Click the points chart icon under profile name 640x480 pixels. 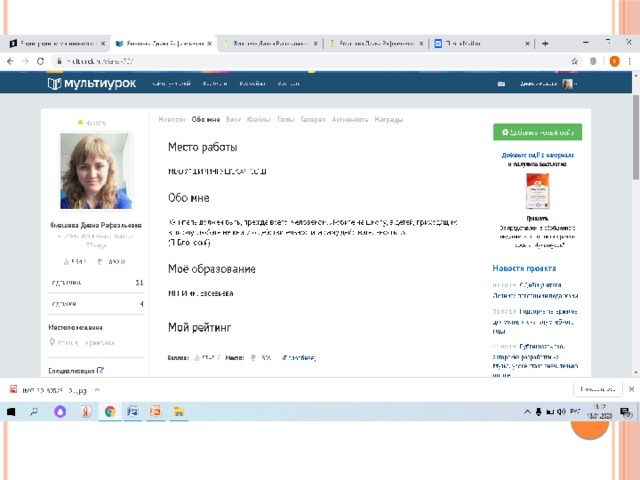pos(66,262)
